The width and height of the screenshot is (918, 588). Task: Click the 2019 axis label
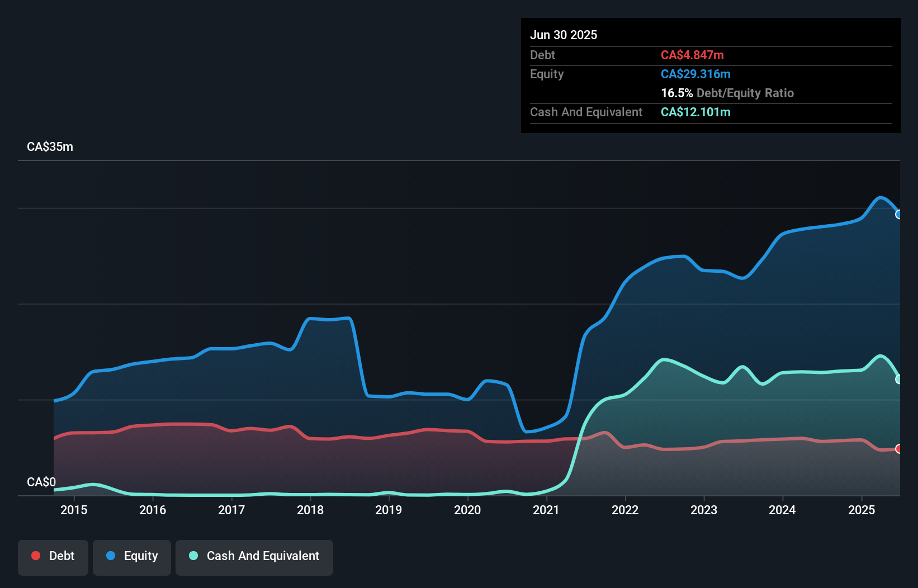click(389, 510)
